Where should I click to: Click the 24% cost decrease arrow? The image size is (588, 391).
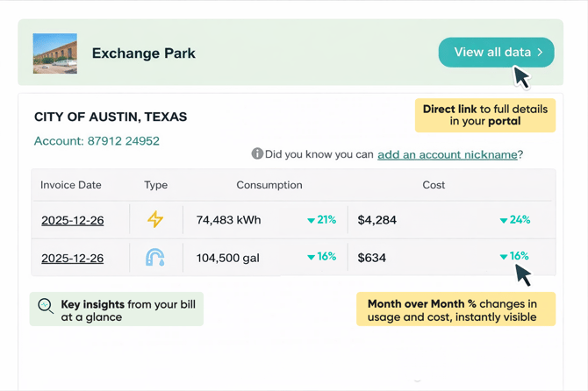tap(504, 221)
